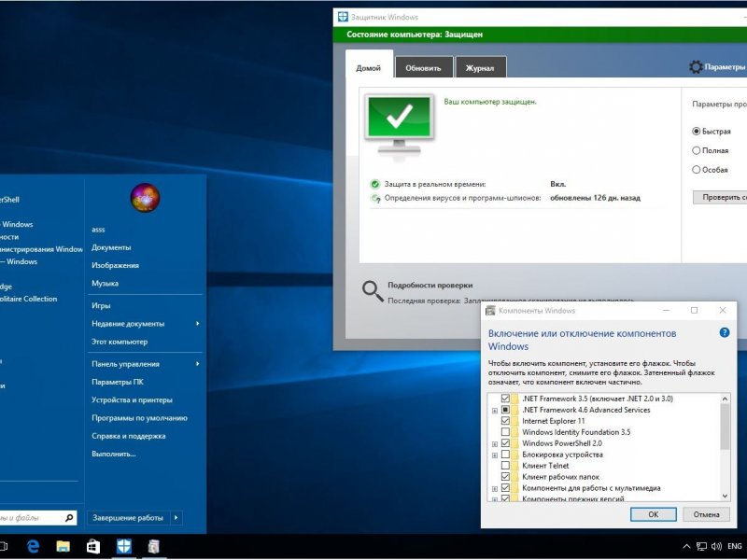Focus the Start menu search field
747x560 pixels.
tap(32, 517)
